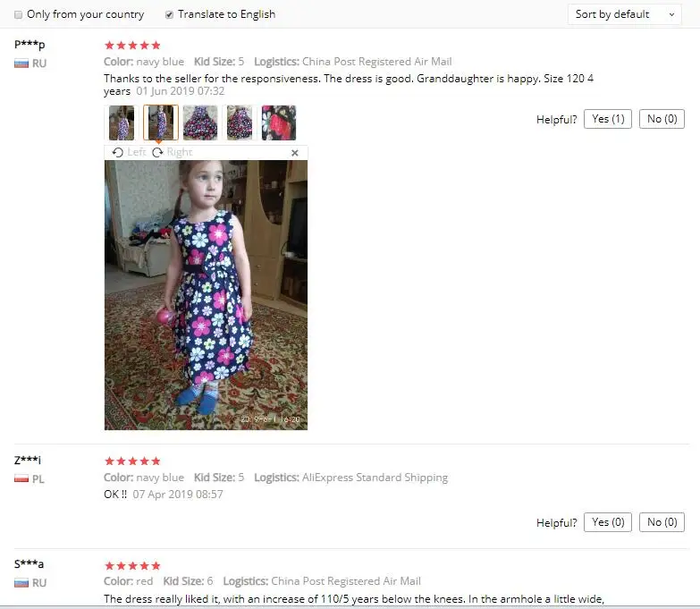Close the enlarged review photo viewer

click(x=295, y=153)
